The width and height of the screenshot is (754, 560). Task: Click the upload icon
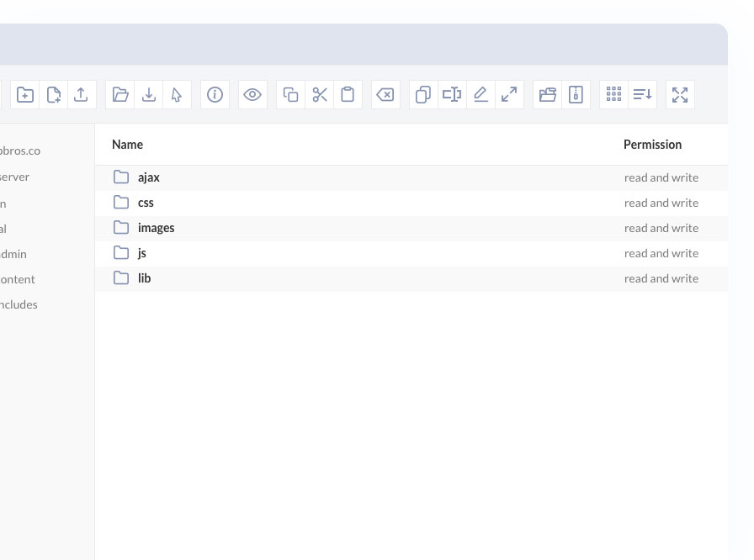[82, 94]
